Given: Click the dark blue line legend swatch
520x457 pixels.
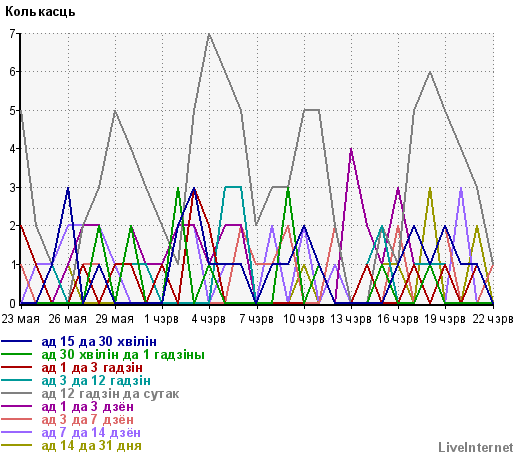Looking at the screenshot, I should (17, 341).
